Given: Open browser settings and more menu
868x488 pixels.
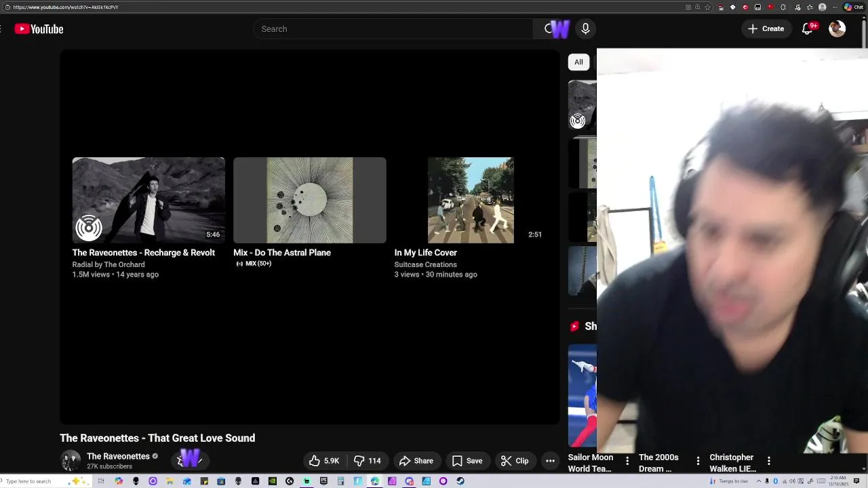Looking at the screenshot, I should (835, 7).
